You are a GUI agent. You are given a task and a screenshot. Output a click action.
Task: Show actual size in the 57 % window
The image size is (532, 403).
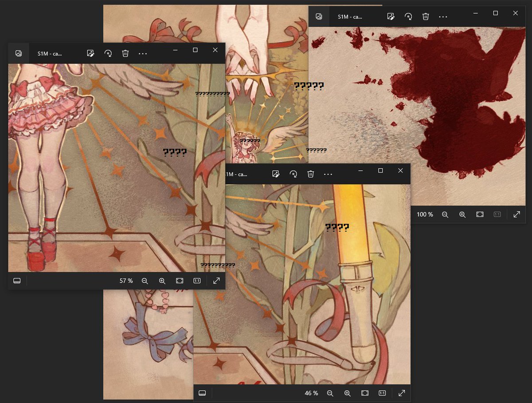tap(197, 281)
